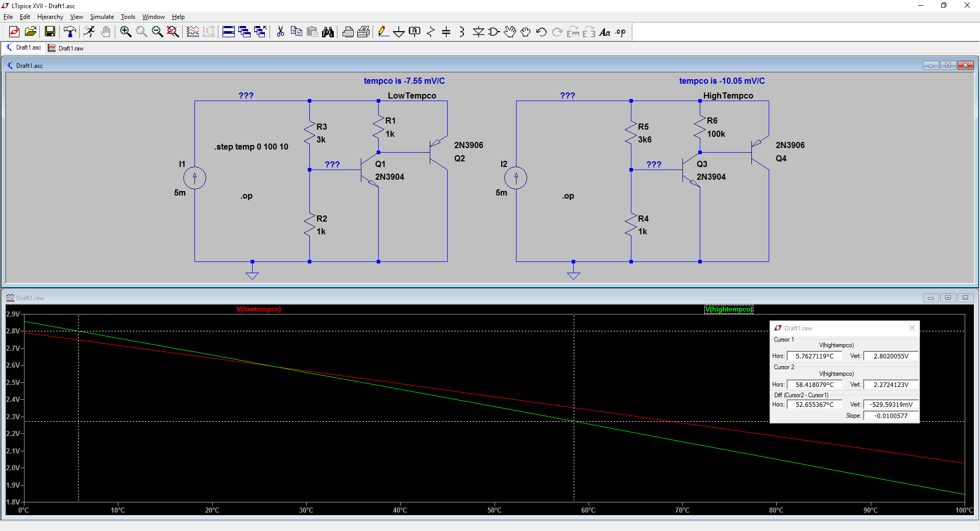The image size is (980, 531).
Task: Open the Tools menu
Action: (128, 17)
